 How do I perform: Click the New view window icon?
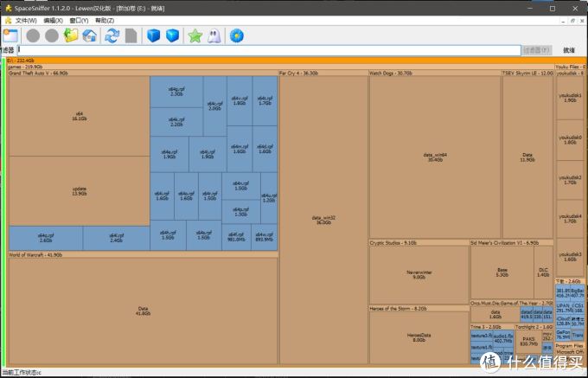pos(10,35)
